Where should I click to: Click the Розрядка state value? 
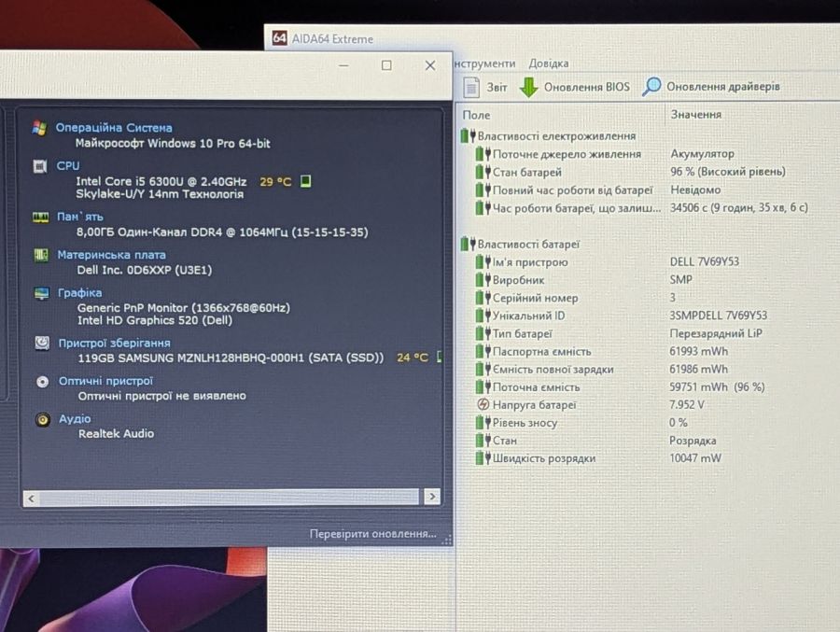click(x=693, y=441)
